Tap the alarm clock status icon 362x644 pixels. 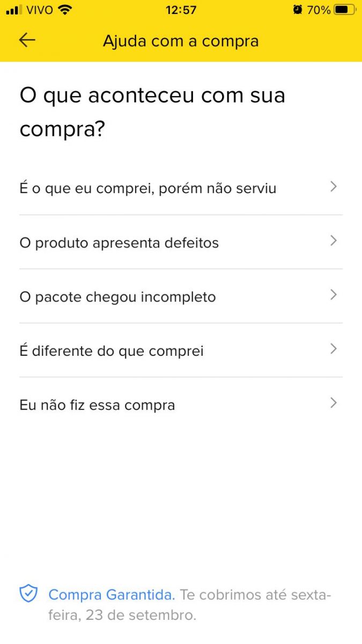[x=298, y=10]
